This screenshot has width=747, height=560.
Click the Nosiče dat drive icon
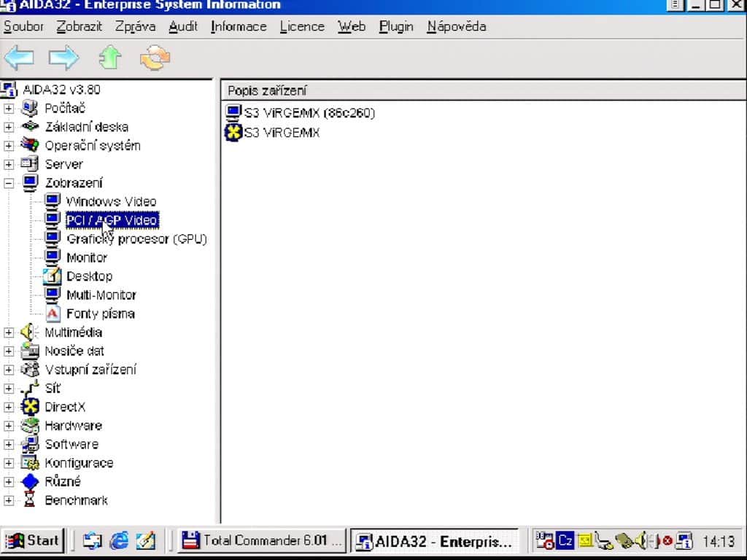click(x=30, y=351)
